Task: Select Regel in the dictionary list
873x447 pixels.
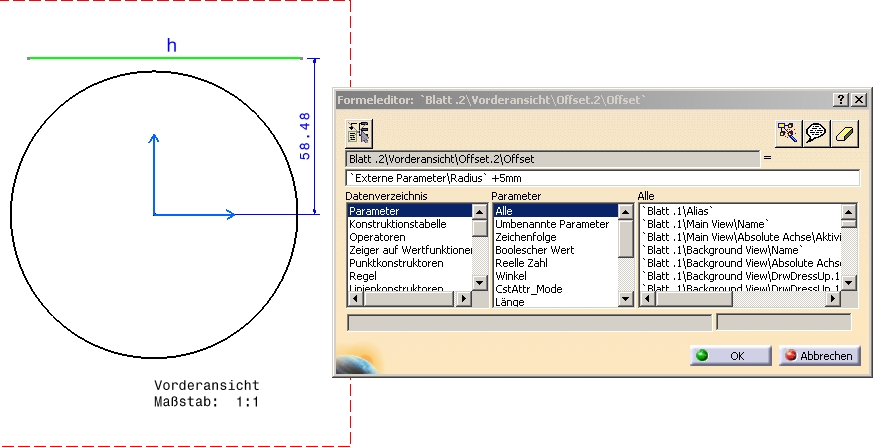Action: click(x=409, y=276)
